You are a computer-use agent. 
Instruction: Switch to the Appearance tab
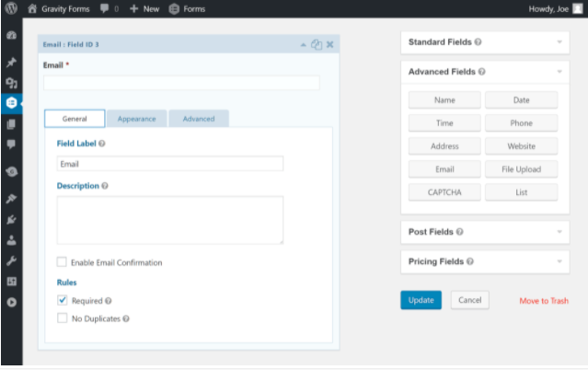(x=137, y=119)
